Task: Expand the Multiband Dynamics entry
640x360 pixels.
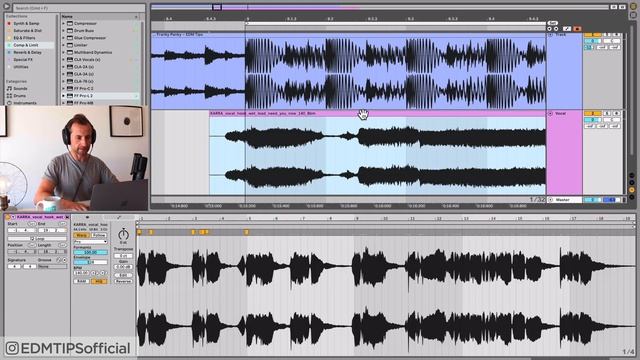Action: 64,53
